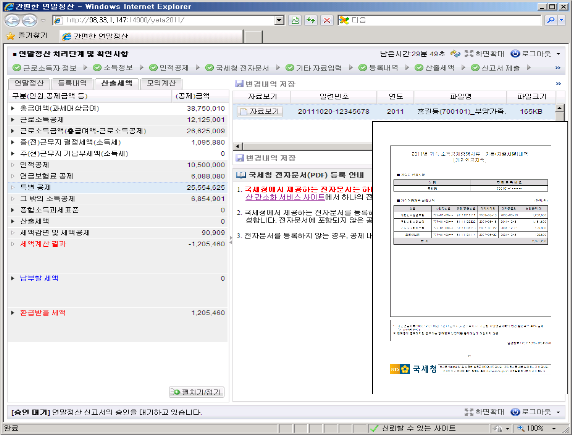Click the top 로그아웃 power icon
572x439 pixels.
(x=515, y=54)
